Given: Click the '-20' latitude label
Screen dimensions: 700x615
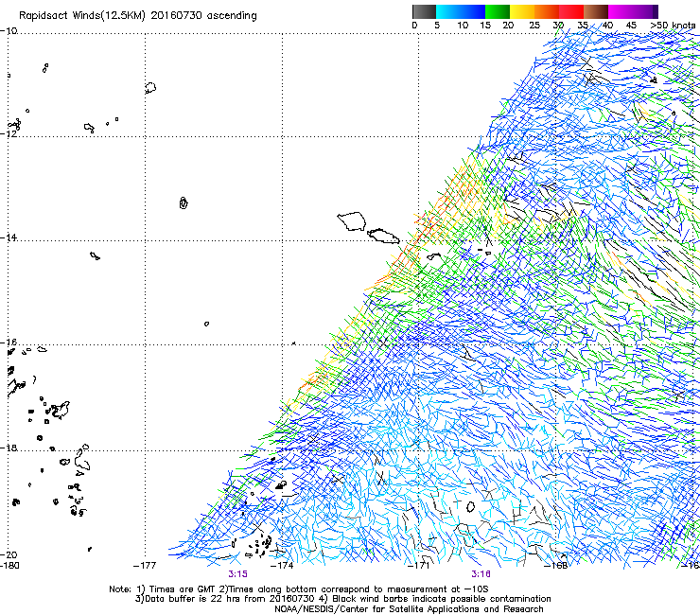Looking at the screenshot, I should pyautogui.click(x=9, y=554).
